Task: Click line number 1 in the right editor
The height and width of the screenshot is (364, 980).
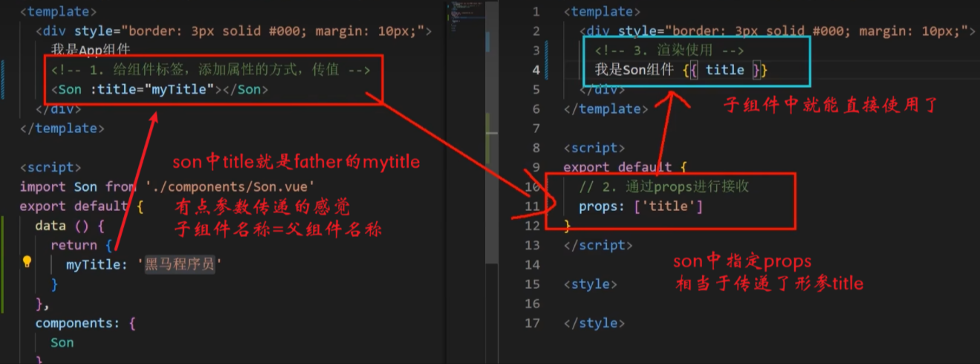Action: pyautogui.click(x=537, y=12)
